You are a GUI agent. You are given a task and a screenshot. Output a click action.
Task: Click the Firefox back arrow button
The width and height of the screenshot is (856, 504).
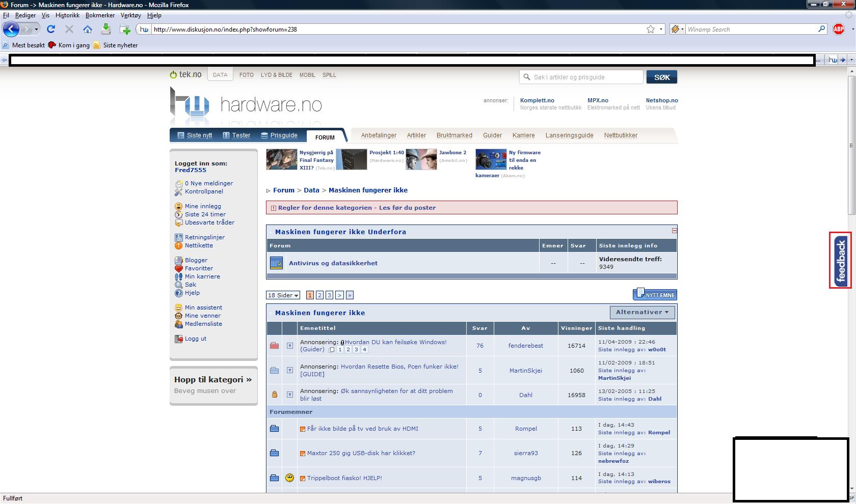tap(11, 29)
